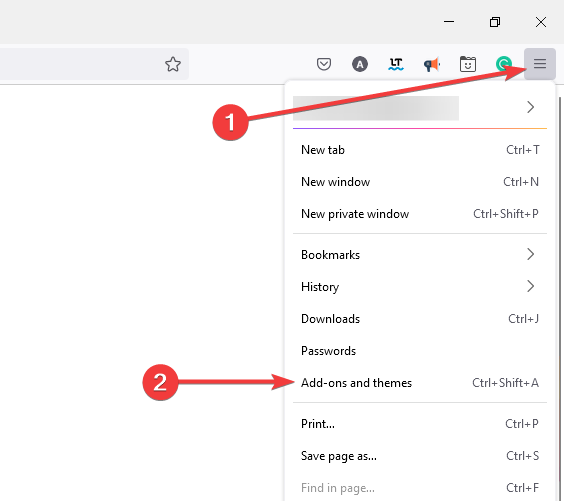Click the green Grammarly extension icon
This screenshot has width=564, height=501.
[x=503, y=64]
